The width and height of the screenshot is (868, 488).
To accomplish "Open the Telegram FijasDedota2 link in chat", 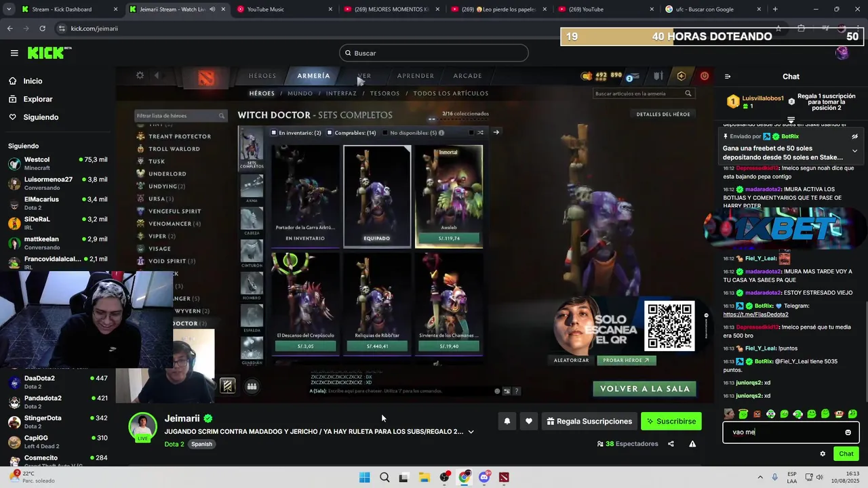I will click(x=755, y=314).
